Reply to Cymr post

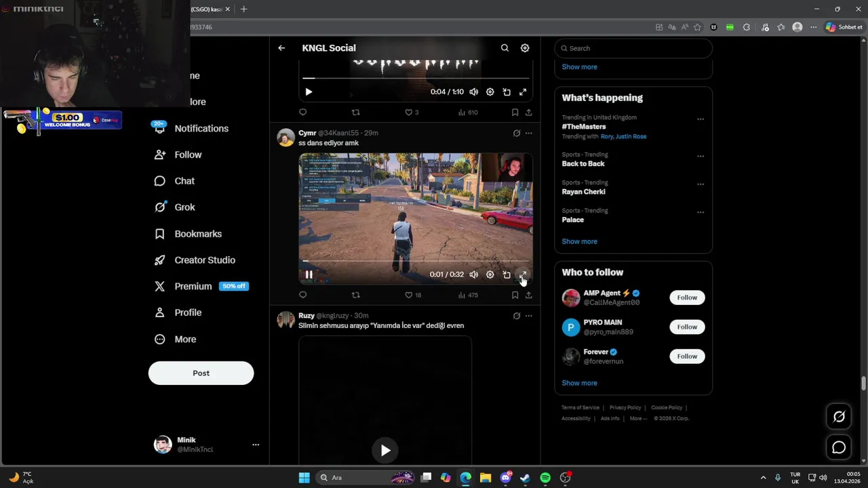point(303,295)
